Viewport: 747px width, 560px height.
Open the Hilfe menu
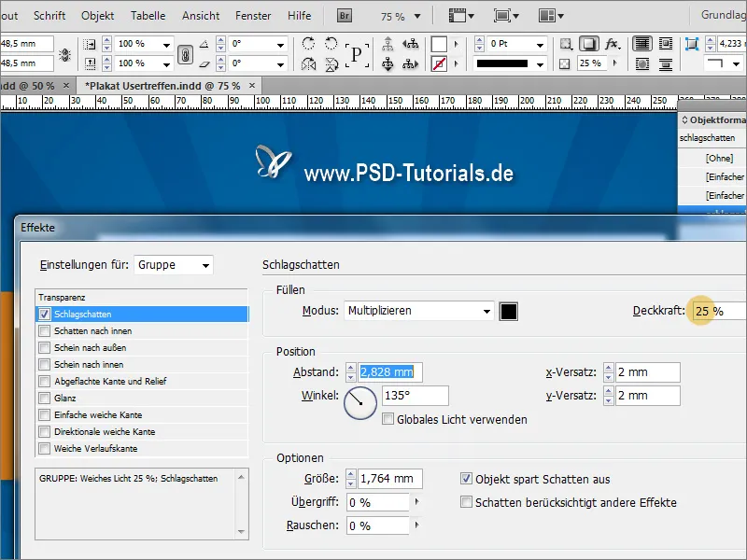[x=299, y=16]
